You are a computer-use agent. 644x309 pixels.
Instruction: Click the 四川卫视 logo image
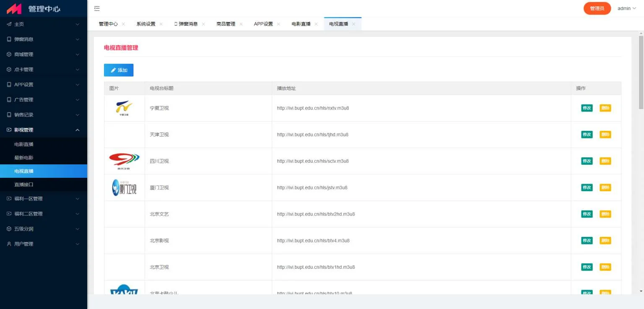click(124, 161)
